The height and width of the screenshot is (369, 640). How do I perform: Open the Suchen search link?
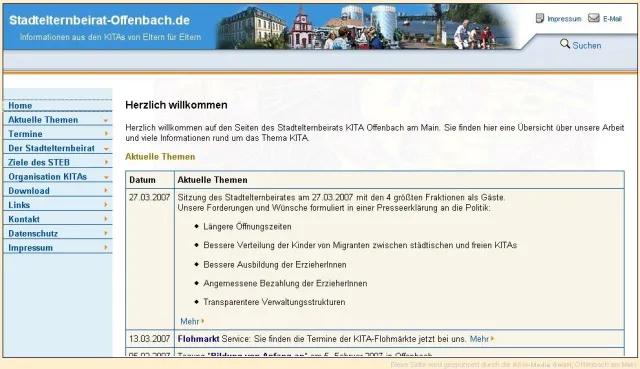587,45
